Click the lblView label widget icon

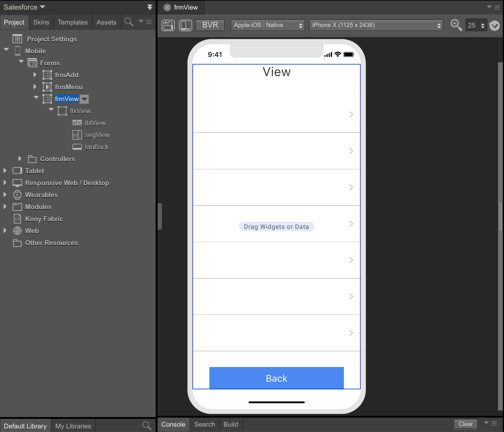(77, 123)
